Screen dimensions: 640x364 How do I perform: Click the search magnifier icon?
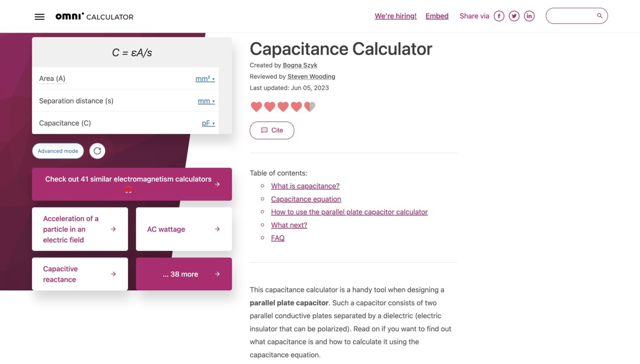click(599, 15)
